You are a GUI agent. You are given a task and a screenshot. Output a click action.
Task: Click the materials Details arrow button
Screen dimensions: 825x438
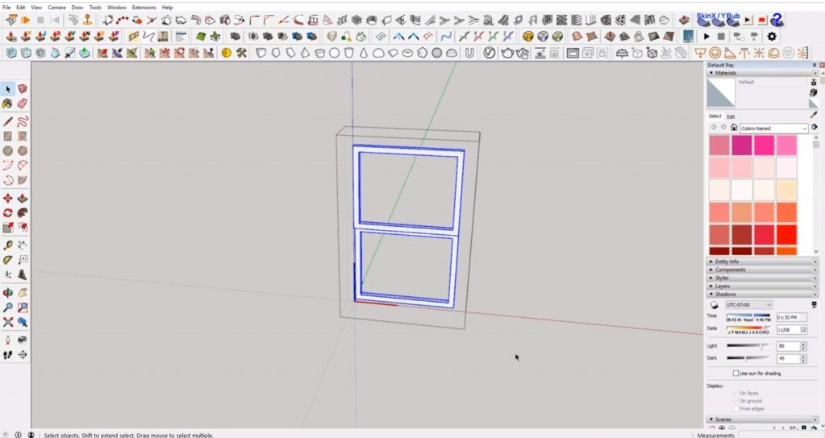point(814,127)
